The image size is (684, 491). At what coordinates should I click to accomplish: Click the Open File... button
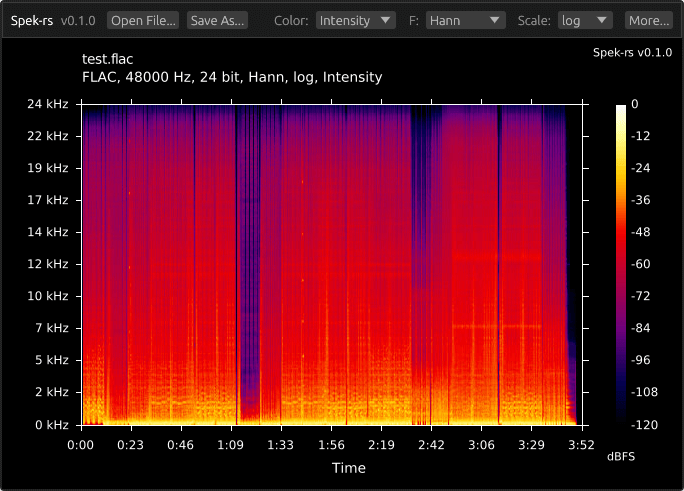click(x=143, y=20)
